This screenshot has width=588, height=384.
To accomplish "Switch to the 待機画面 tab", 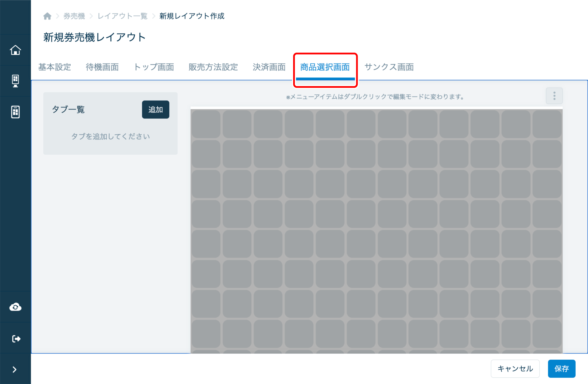I will 102,67.
